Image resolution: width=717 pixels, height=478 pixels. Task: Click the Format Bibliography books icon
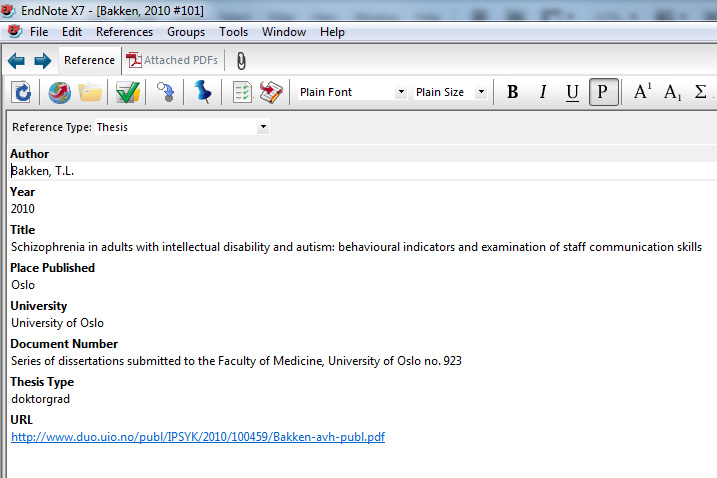pyautogui.click(x=271, y=92)
